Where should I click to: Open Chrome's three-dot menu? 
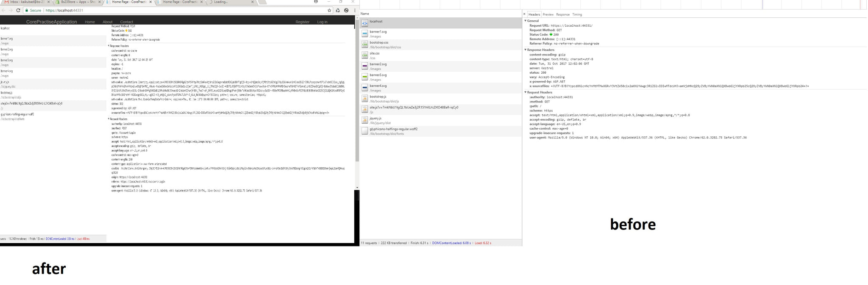pos(355,10)
